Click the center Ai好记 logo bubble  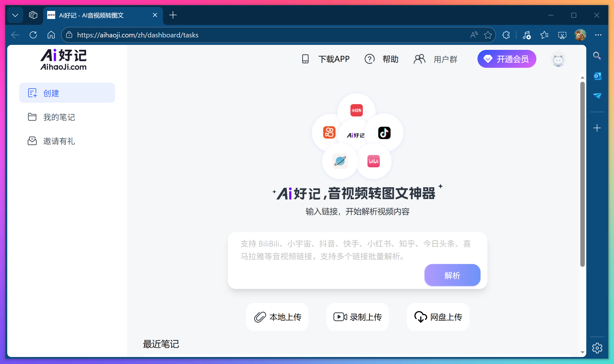pos(355,135)
